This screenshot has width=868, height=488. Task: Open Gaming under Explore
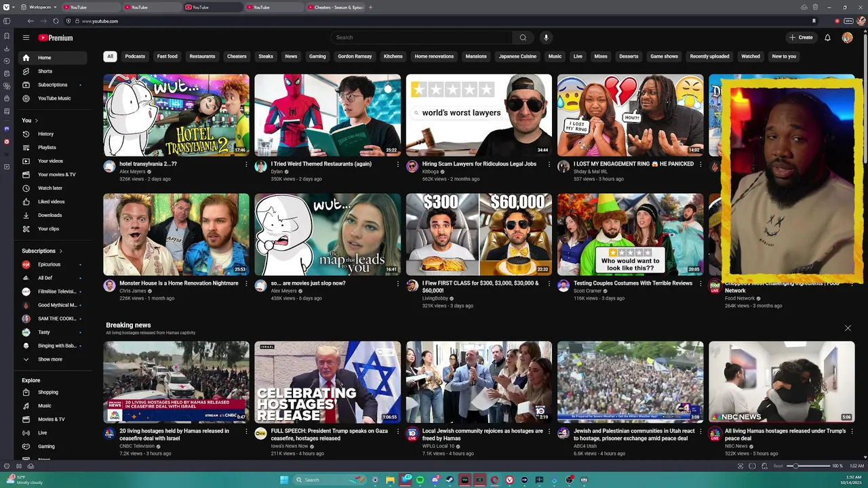tap(53, 446)
